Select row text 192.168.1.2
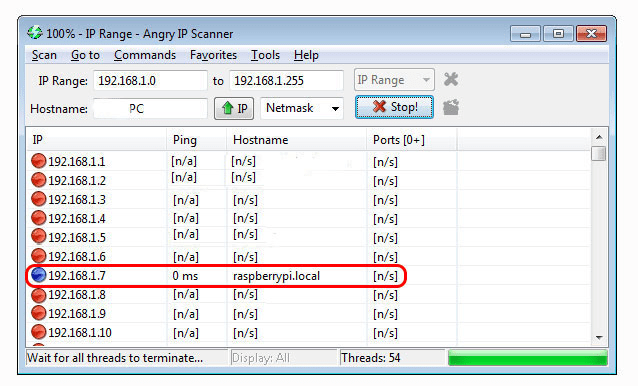This screenshot has height=386, width=638. (x=76, y=181)
